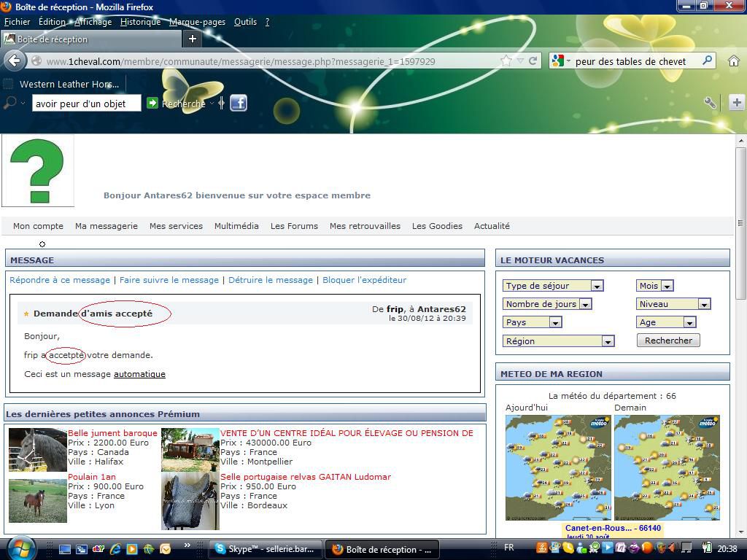The image size is (747, 560).
Task: Switch to Skype in the taskbar
Action: point(265,549)
